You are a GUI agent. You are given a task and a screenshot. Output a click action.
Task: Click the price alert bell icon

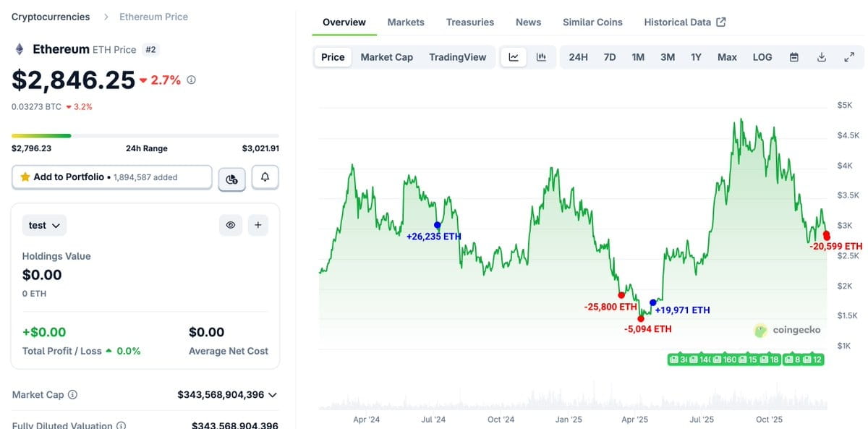265,177
